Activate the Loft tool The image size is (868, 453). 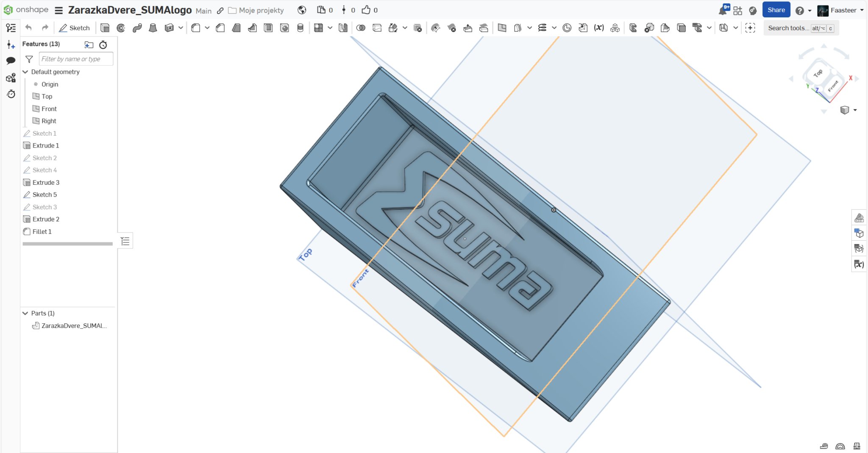tap(153, 28)
